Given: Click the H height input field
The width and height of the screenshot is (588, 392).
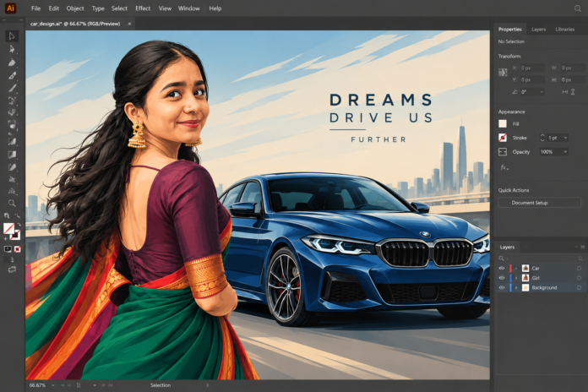Looking at the screenshot, I should point(572,80).
